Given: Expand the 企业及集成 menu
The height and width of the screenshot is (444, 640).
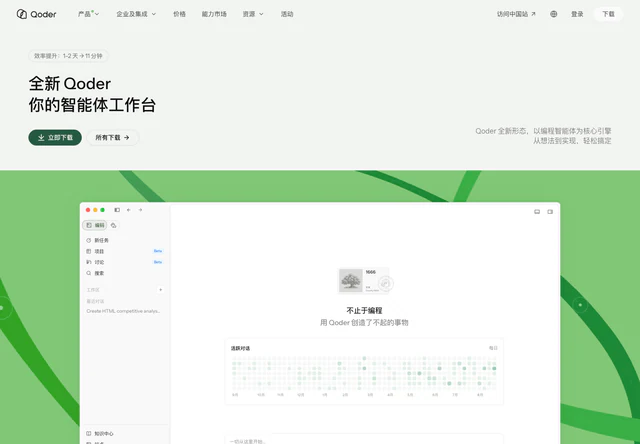Looking at the screenshot, I should [x=136, y=14].
